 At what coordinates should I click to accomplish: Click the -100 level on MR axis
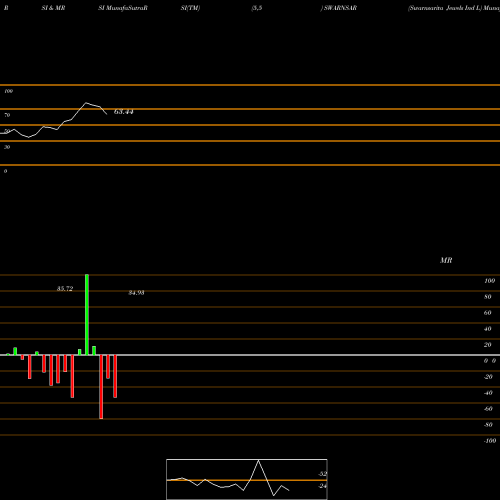coord(490,441)
